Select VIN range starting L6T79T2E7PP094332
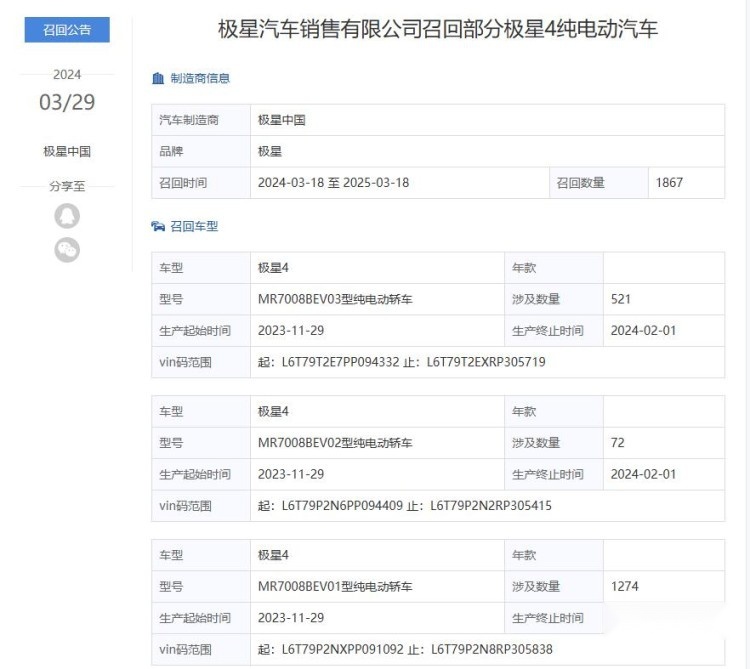750x669 pixels. [x=401, y=362]
